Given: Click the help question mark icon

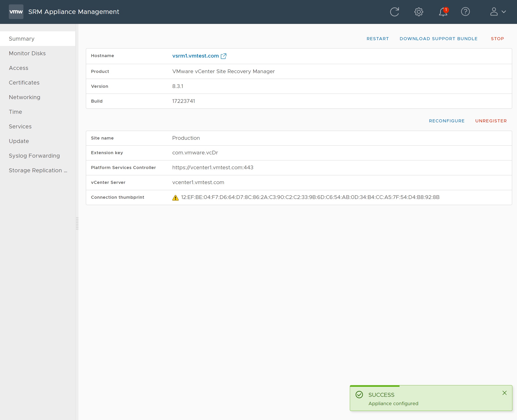Looking at the screenshot, I should point(465,12).
